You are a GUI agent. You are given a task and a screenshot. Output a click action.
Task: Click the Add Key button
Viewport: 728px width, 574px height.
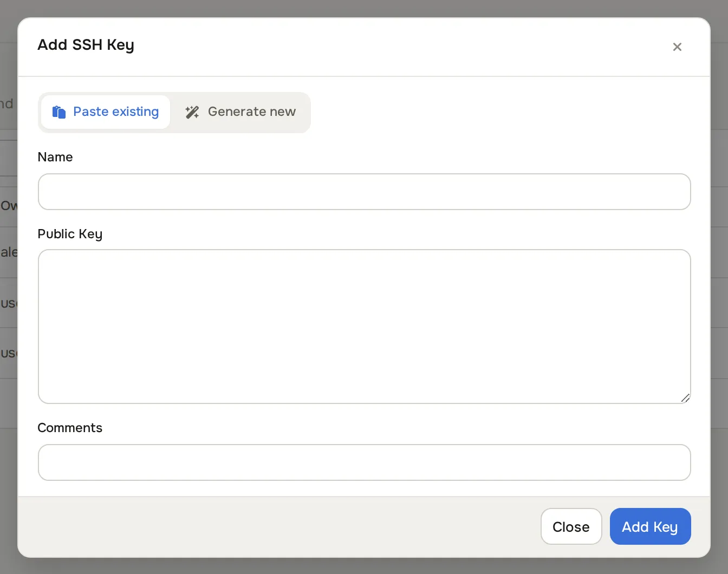[651, 526]
